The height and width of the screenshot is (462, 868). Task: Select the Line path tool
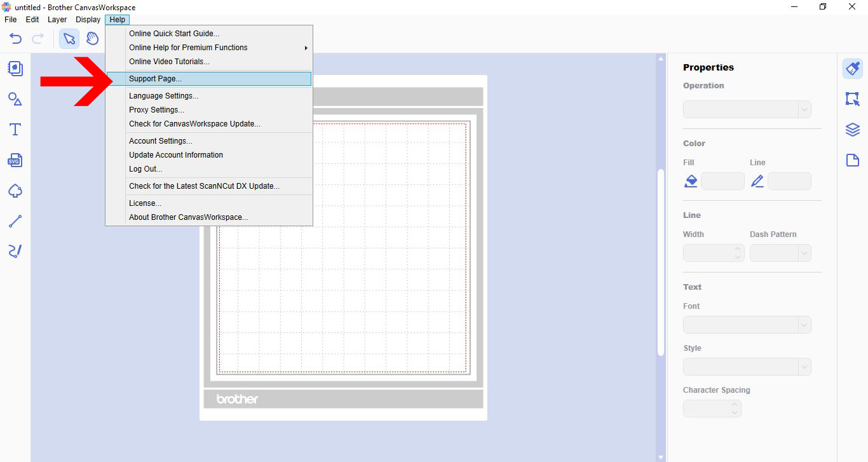[15, 221]
